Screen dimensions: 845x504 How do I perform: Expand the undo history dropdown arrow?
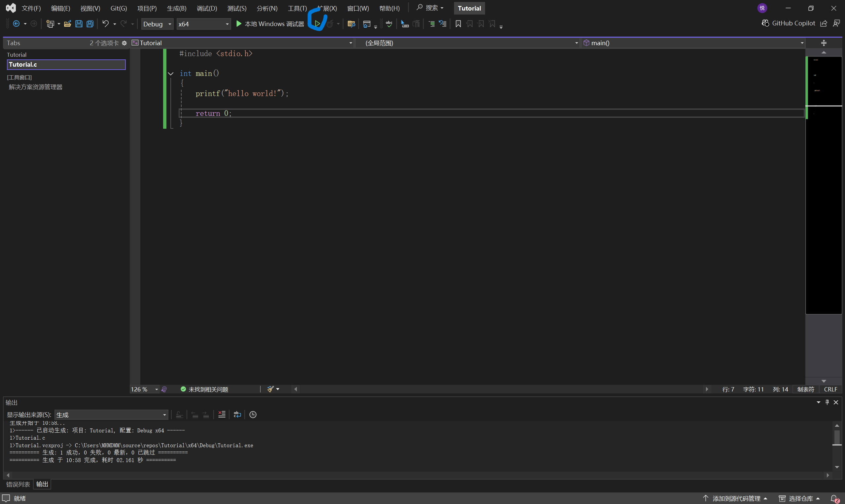[115, 24]
